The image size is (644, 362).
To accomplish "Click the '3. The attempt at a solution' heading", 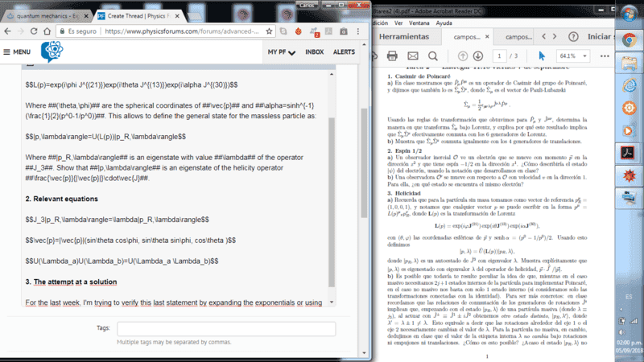I will (71, 282).
